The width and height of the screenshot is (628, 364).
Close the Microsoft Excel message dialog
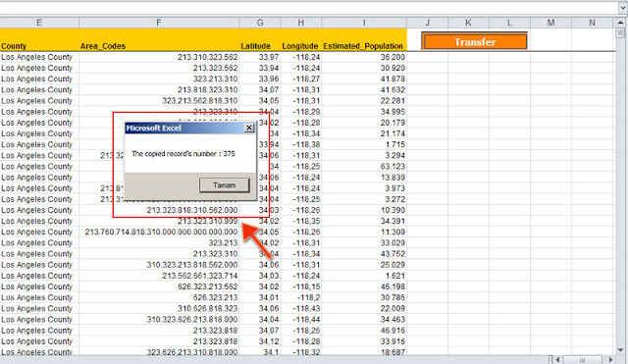(249, 128)
